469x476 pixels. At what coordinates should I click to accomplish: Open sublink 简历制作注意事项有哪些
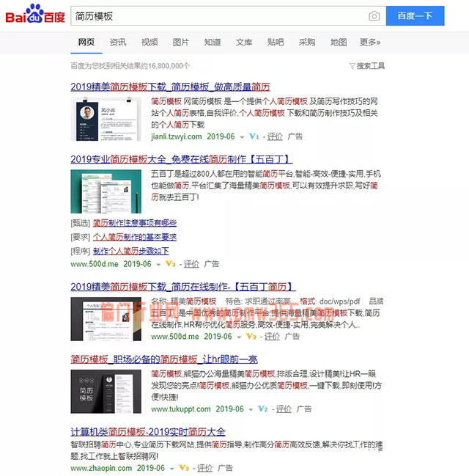[135, 223]
